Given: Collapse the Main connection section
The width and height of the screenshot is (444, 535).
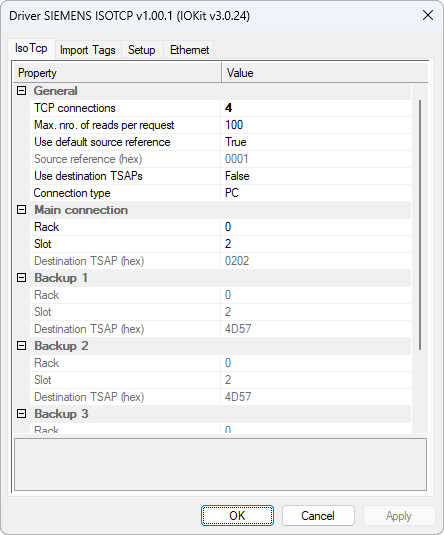Looking at the screenshot, I should (x=22, y=210).
